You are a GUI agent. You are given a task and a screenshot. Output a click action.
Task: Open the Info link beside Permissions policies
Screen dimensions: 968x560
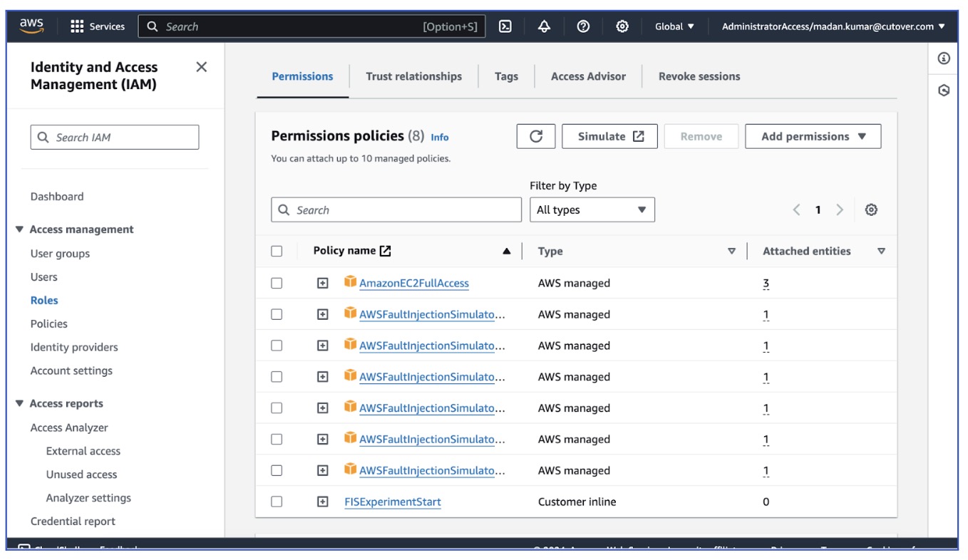[440, 137]
